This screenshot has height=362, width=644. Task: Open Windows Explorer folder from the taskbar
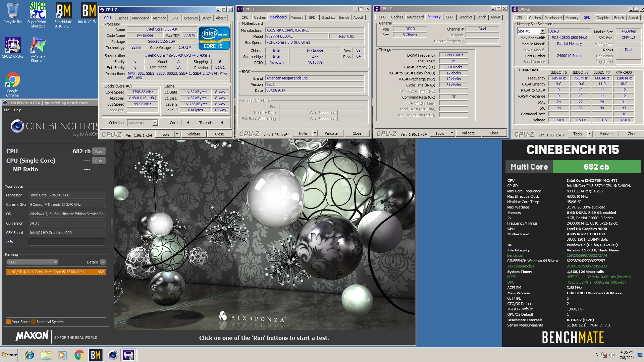pyautogui.click(x=46, y=355)
